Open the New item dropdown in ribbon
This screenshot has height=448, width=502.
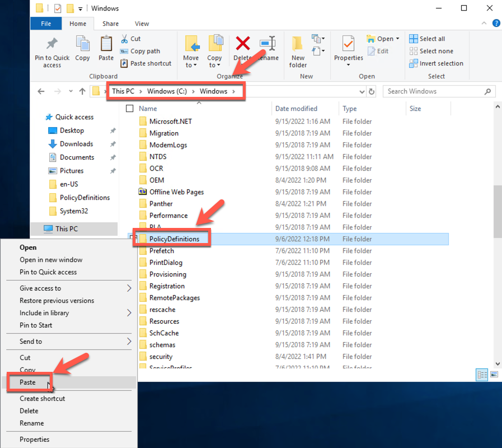tap(318, 39)
